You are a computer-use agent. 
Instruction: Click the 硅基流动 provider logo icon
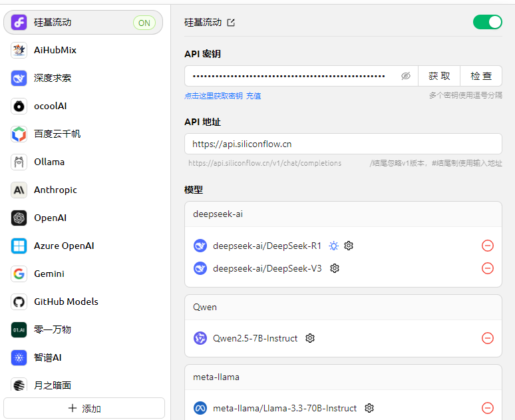coord(19,23)
